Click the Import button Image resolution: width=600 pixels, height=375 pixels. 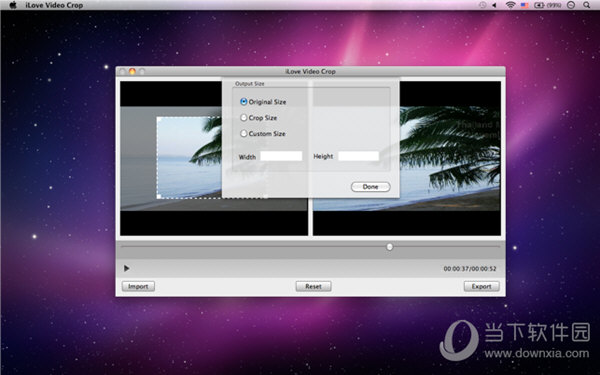[138, 286]
